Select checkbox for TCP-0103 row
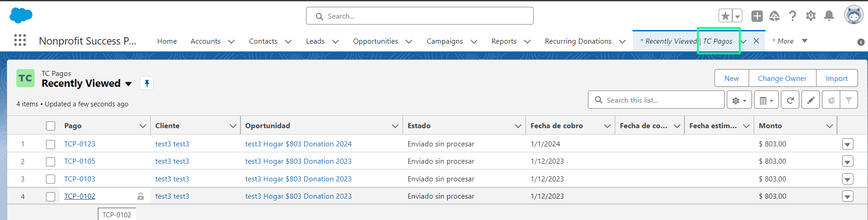868x220 pixels. [x=51, y=179]
